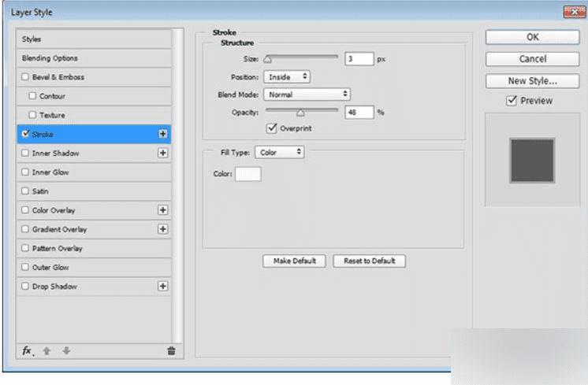Select the Outer Glow effect row
588x385 pixels.
(x=94, y=267)
